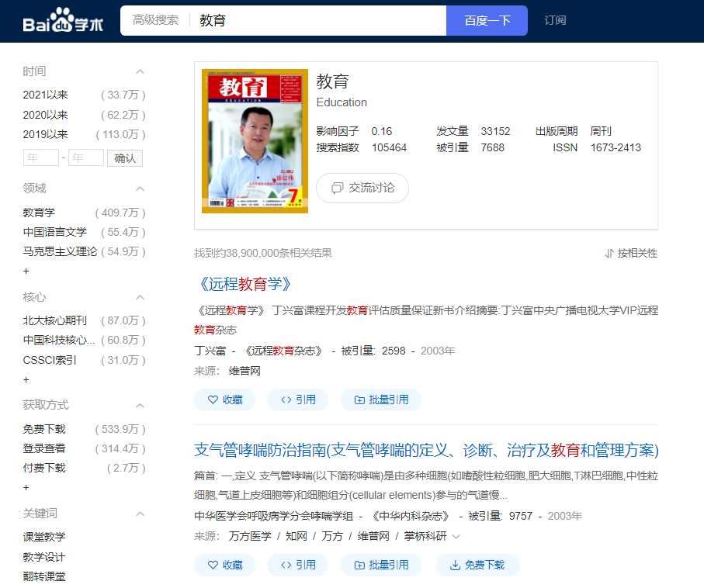
Task: Confirm the year range with 确认
Action: click(125, 158)
